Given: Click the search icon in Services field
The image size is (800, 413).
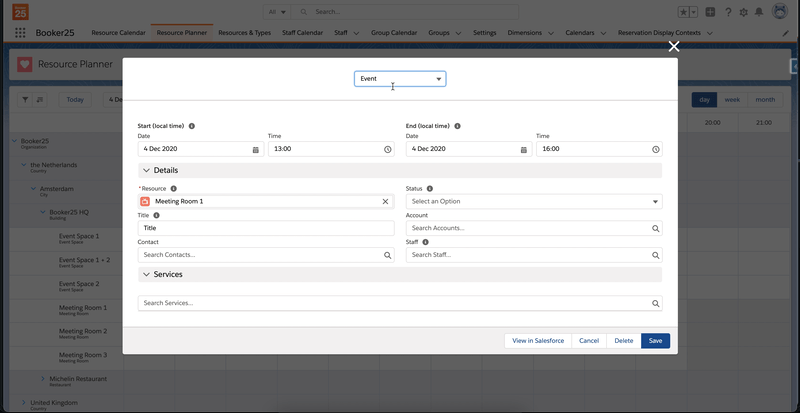Looking at the screenshot, I should pyautogui.click(x=656, y=303).
